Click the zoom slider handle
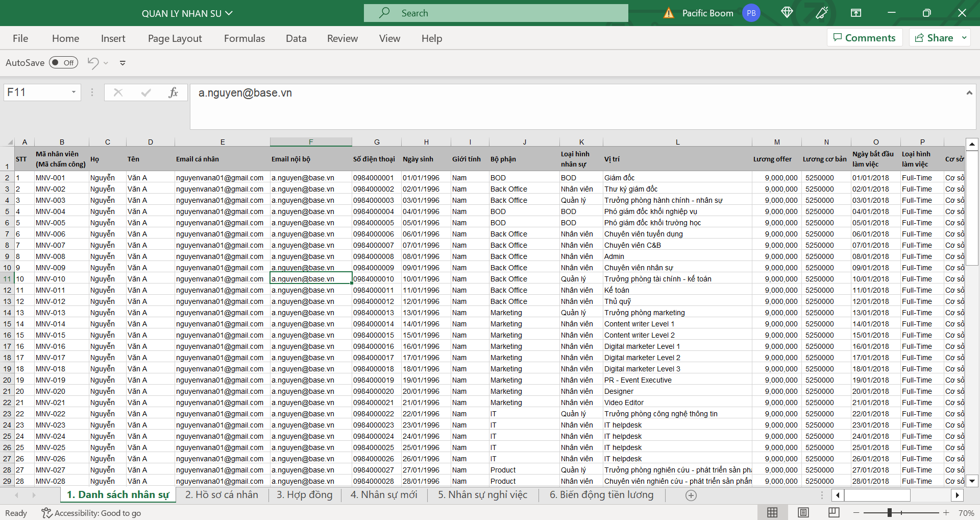Viewport: 980px width, 520px height. pos(890,512)
